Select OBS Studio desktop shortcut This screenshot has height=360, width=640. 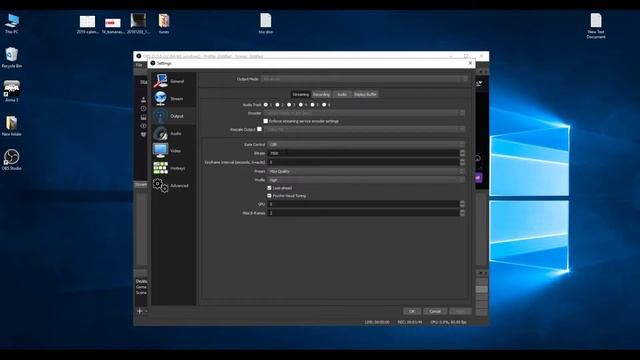click(12, 160)
